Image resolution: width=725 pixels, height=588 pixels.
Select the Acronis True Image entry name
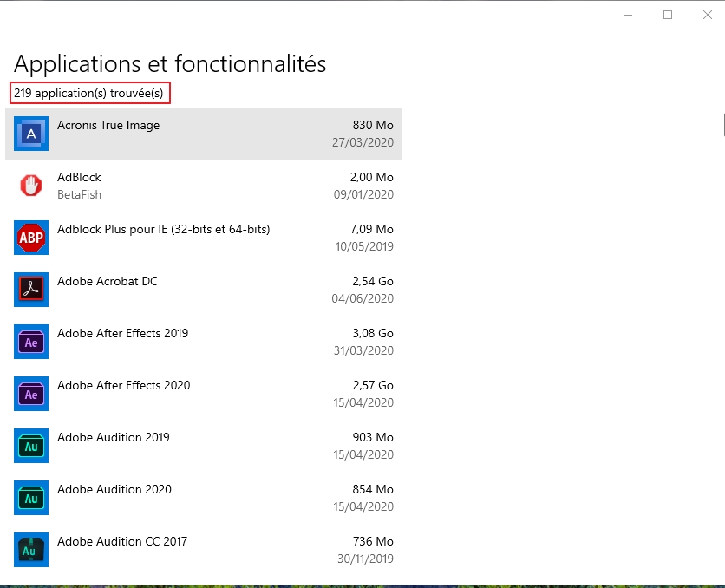[x=108, y=125]
